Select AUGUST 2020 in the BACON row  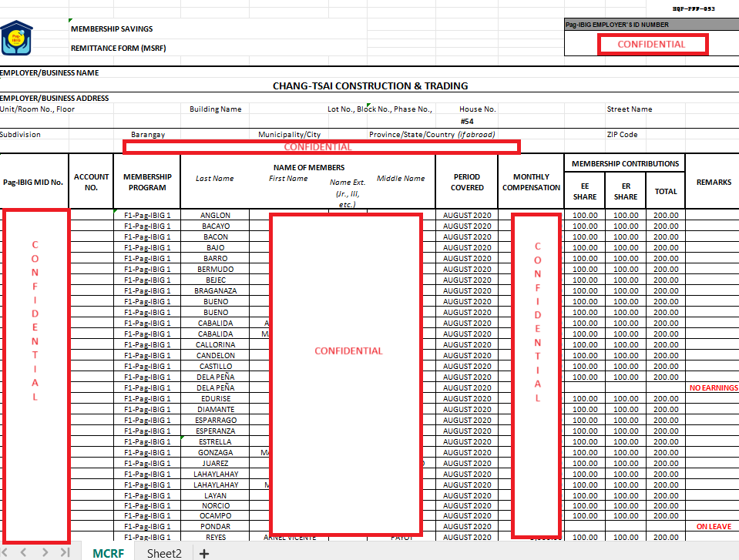coord(467,237)
